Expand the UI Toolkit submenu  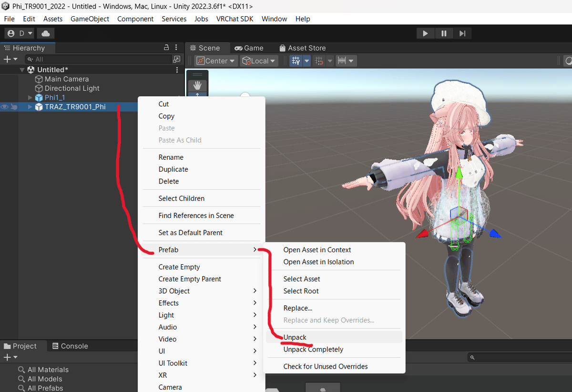coord(202,363)
